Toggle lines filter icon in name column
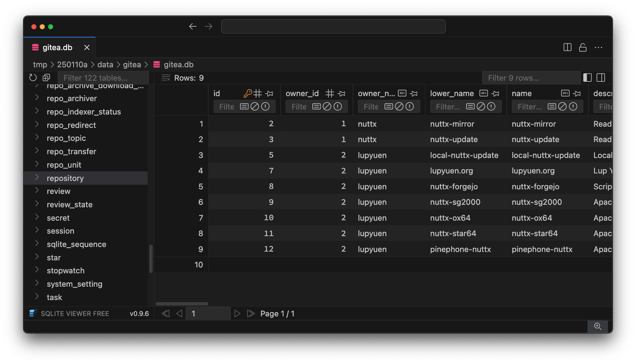The width and height of the screenshot is (636, 364). pos(552,107)
